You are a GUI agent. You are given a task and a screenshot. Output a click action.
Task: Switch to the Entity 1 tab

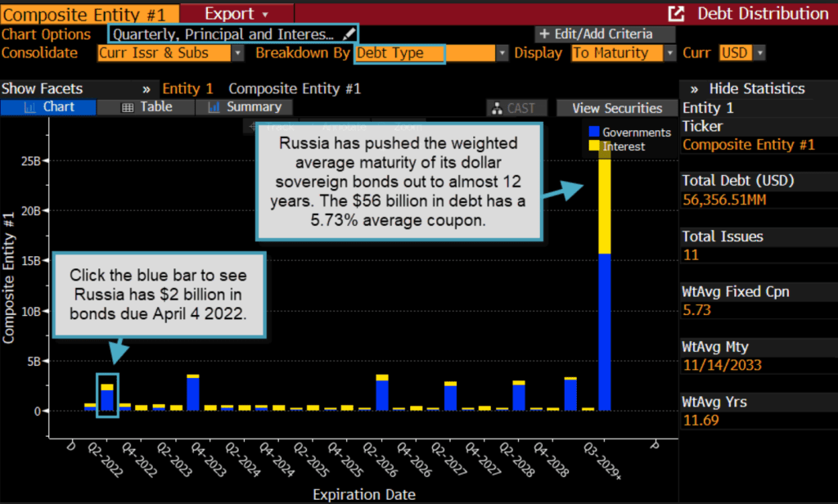tap(187, 88)
